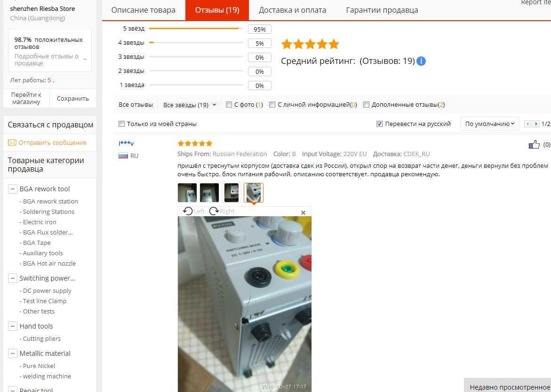This screenshot has width=551, height=392.
Task: Close the enlarged review photo
Action: point(303,212)
